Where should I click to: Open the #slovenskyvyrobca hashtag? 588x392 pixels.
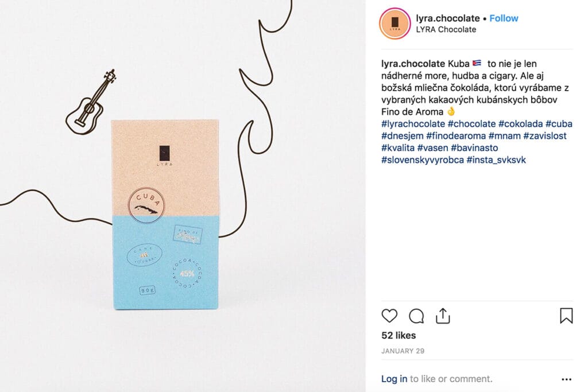tap(423, 160)
